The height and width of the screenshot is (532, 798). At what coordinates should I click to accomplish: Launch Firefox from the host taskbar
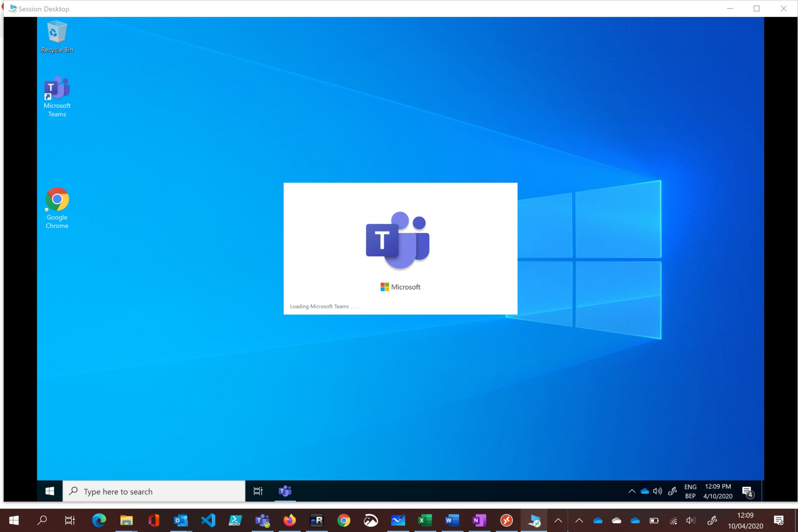(290, 520)
